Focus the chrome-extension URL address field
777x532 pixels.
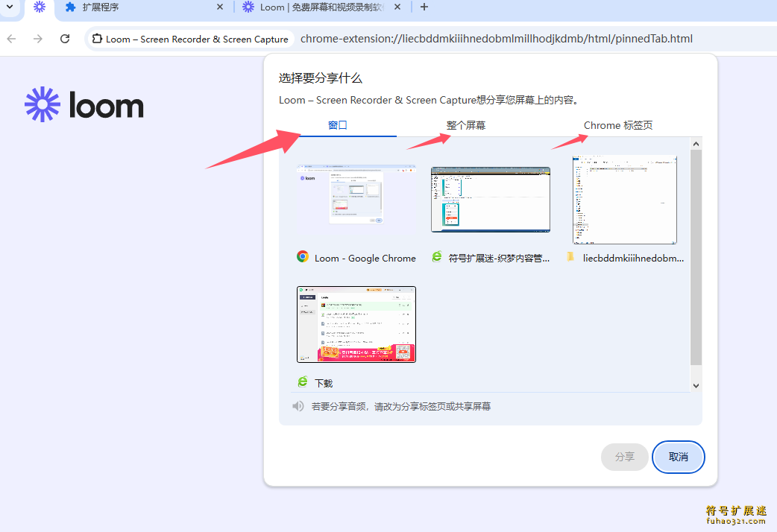tap(496, 39)
